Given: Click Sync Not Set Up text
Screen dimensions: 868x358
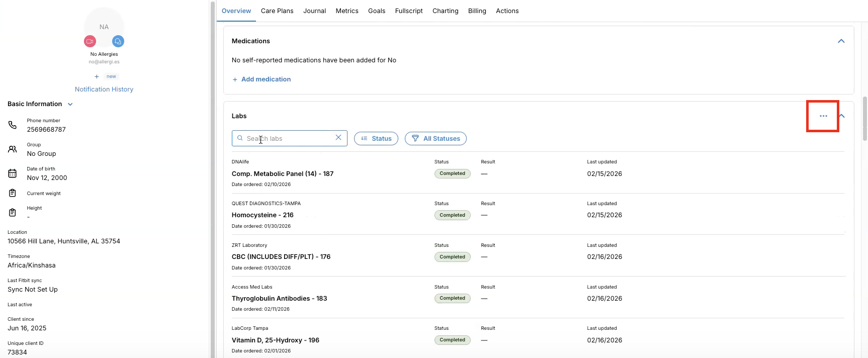Looking at the screenshot, I should point(33,289).
